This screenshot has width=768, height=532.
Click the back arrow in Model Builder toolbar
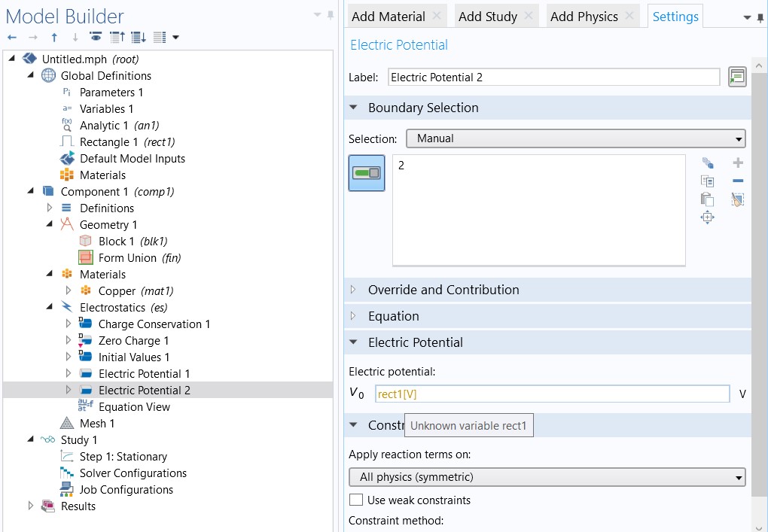coord(12,37)
